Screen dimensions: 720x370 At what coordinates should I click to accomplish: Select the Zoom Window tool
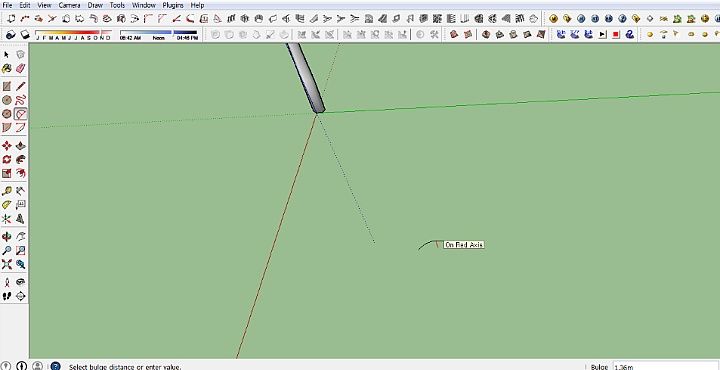(x=20, y=251)
